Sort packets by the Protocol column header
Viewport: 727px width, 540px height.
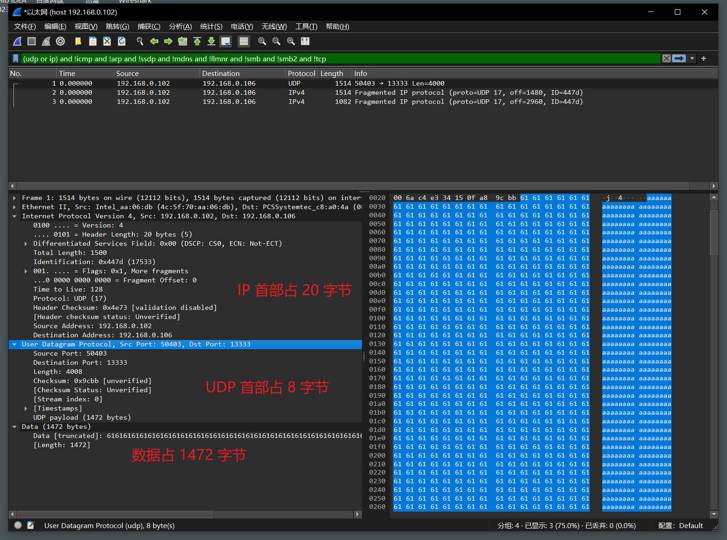point(301,73)
